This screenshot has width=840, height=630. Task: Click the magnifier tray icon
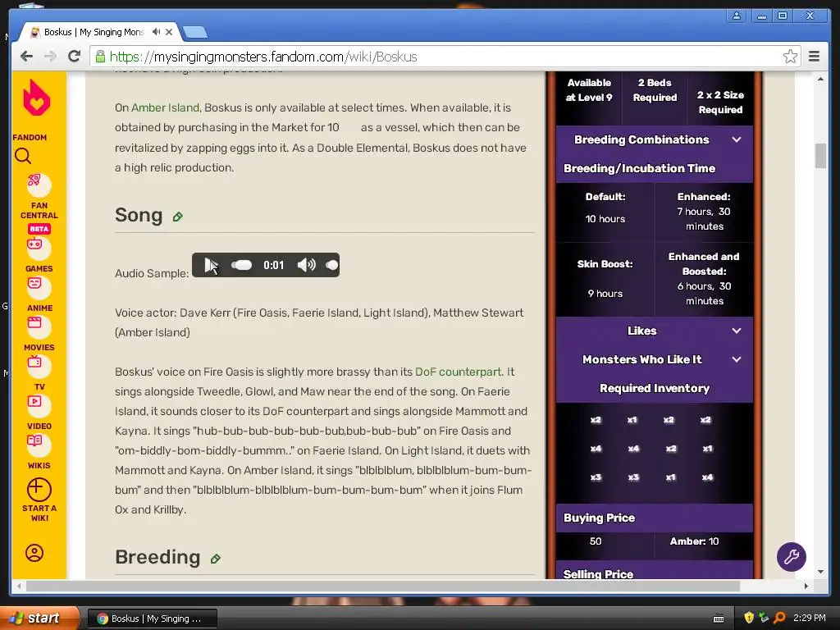779,618
